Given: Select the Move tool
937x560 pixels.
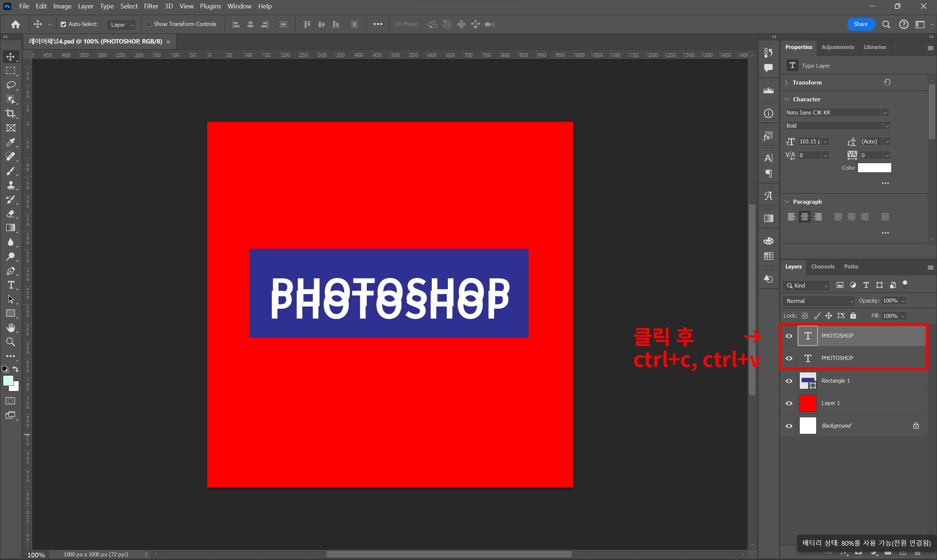Looking at the screenshot, I should 11,57.
